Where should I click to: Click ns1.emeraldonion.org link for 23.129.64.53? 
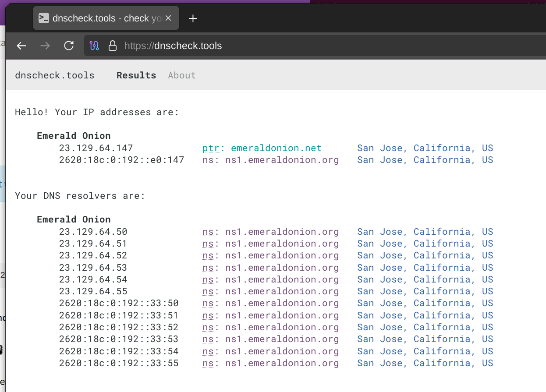271,268
